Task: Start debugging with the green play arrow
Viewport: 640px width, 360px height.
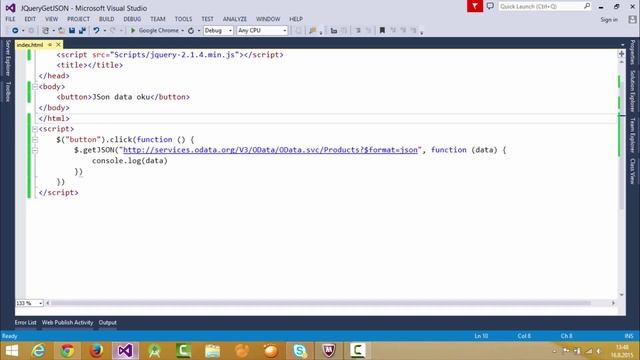Action: pos(133,31)
